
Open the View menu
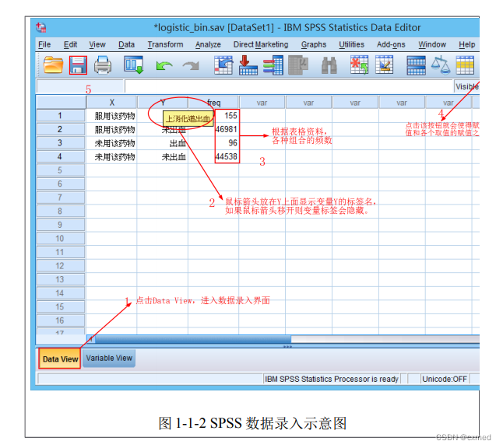(97, 44)
